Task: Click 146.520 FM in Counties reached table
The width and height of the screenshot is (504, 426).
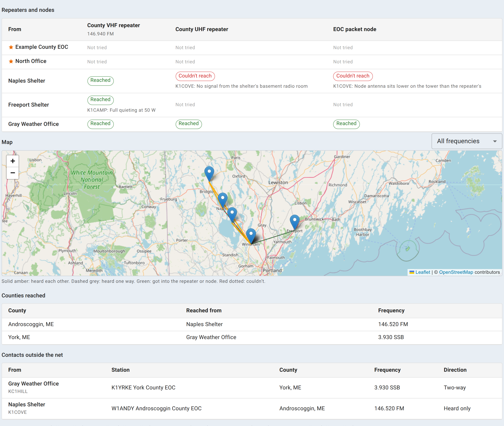Action: [x=393, y=324]
